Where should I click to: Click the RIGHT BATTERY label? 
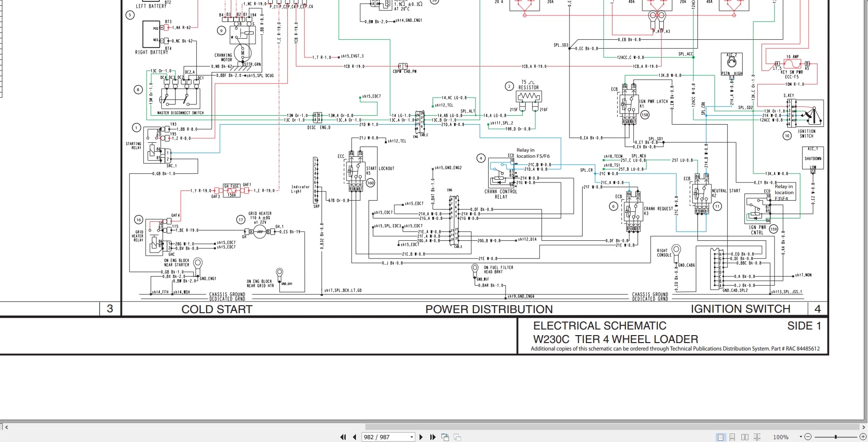(x=151, y=52)
